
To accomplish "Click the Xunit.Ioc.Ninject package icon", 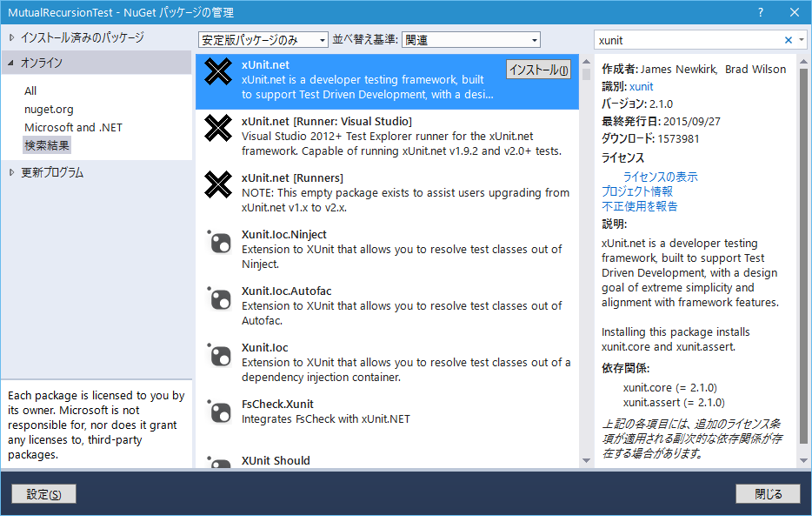I will click(x=219, y=242).
